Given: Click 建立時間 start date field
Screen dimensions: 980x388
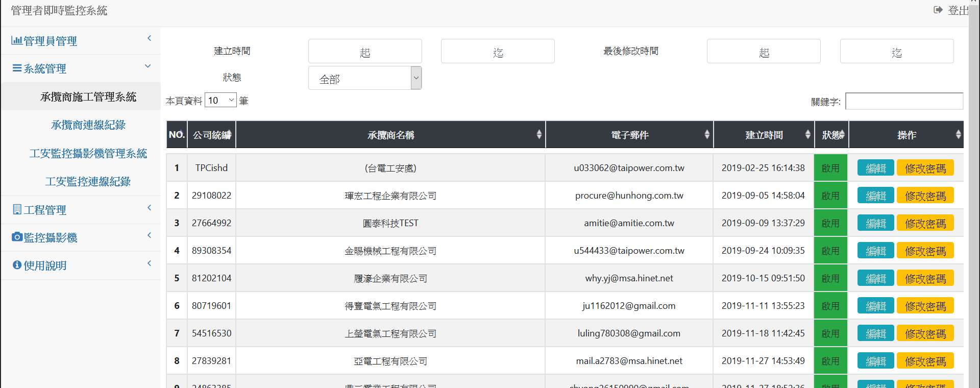Looking at the screenshot, I should tap(365, 51).
